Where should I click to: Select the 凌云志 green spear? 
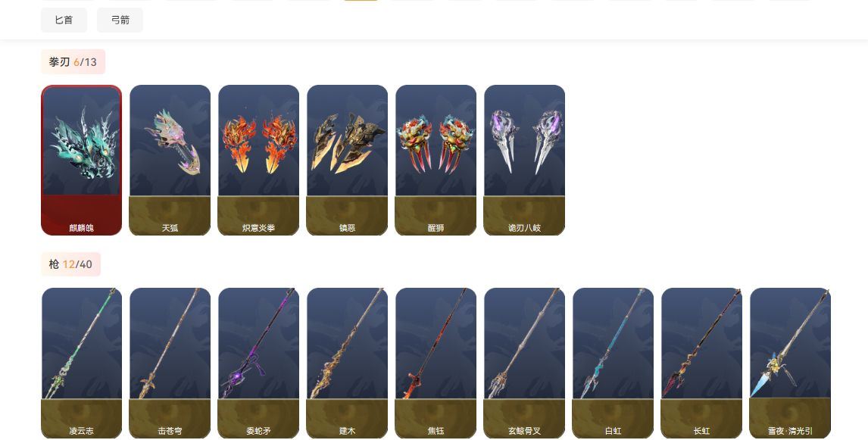click(x=81, y=363)
